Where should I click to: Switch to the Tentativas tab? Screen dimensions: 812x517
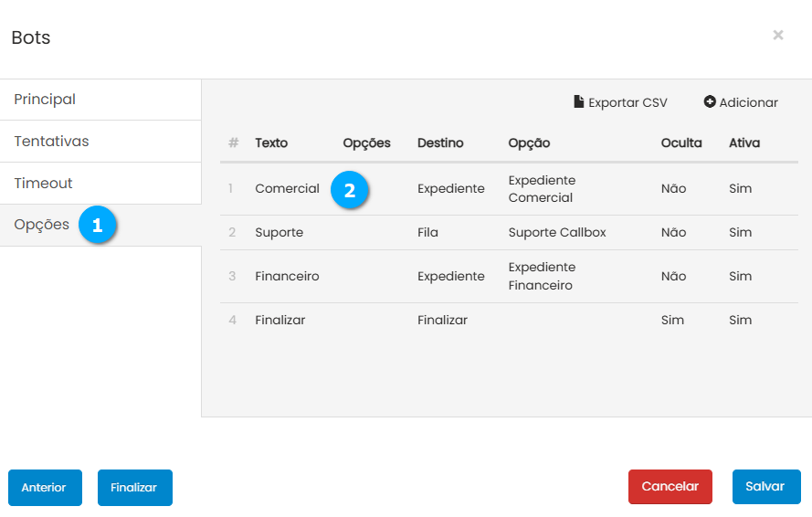point(51,142)
